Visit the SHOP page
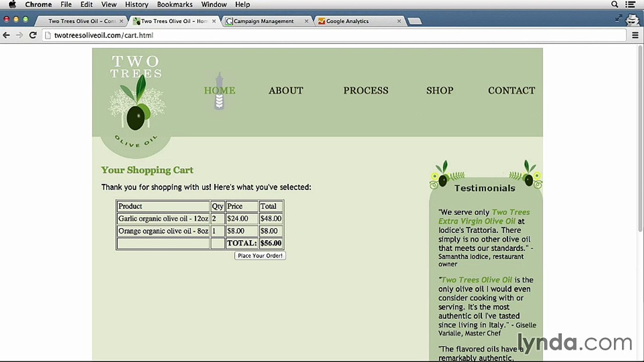This screenshot has width=644, height=362. tap(440, 90)
